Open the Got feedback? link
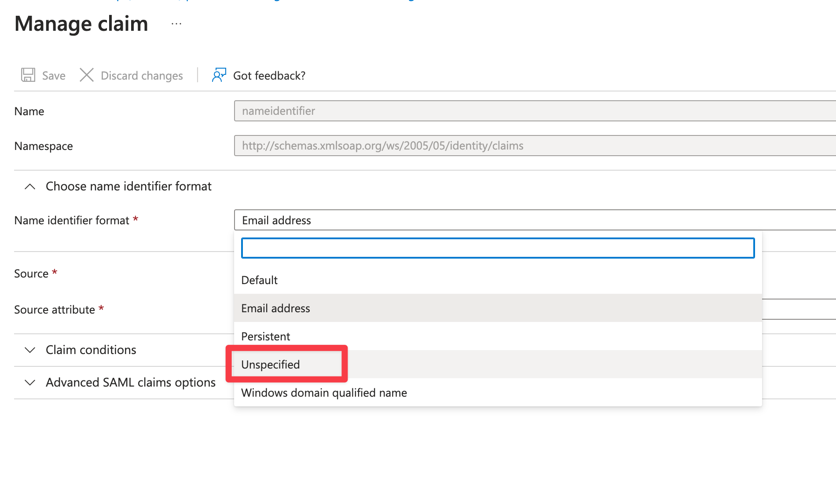This screenshot has width=836, height=504. click(x=269, y=76)
